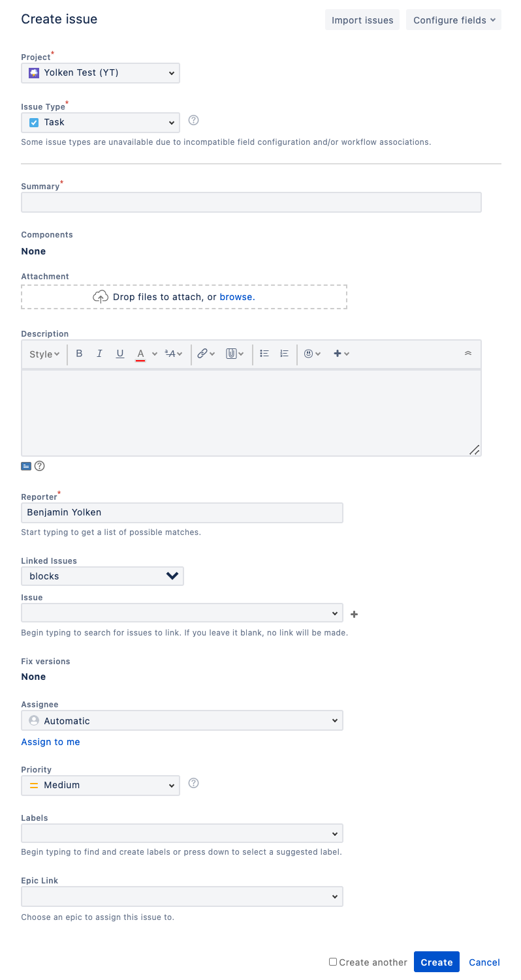Open the emoticon picker

(x=313, y=354)
